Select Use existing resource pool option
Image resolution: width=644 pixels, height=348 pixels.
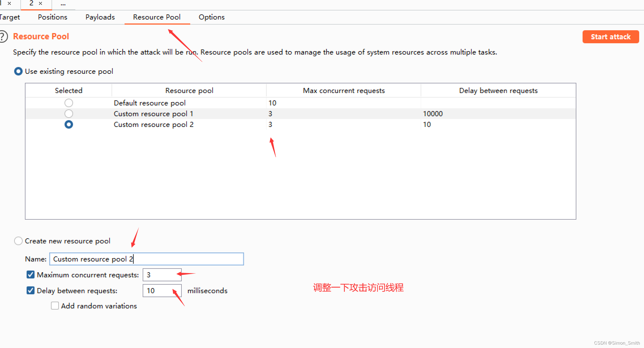[x=18, y=72]
